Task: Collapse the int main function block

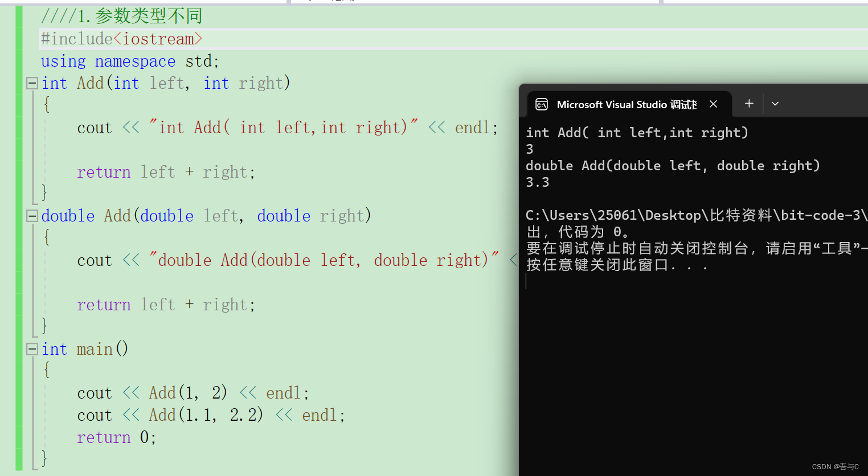Action: point(32,349)
